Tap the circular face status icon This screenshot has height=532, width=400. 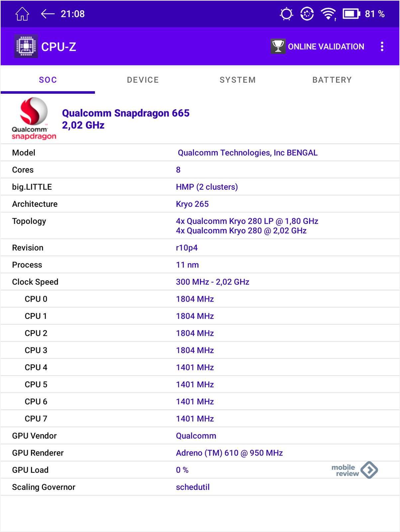tap(307, 14)
